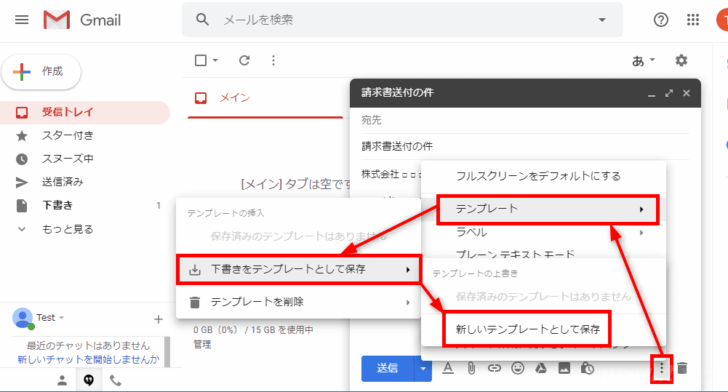The height and width of the screenshot is (392, 728).
Task: Open the Hangouts conversations icon
Action: (x=89, y=381)
